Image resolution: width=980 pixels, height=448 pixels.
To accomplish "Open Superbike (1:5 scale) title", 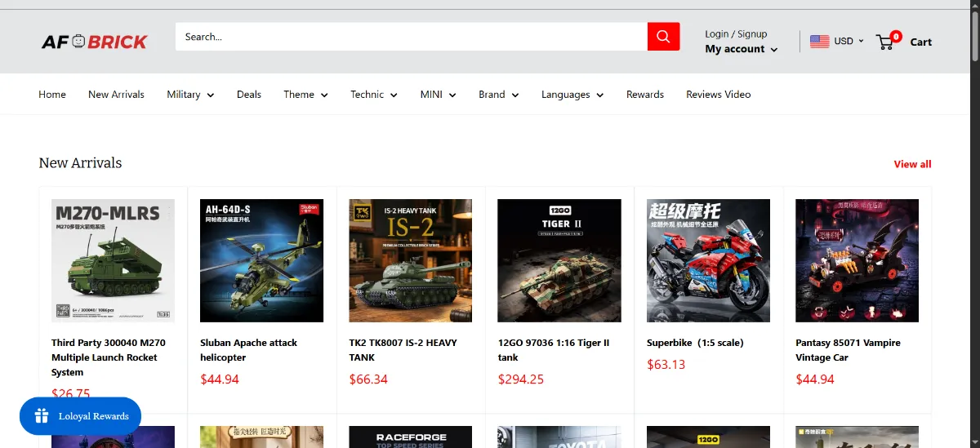I will point(695,343).
